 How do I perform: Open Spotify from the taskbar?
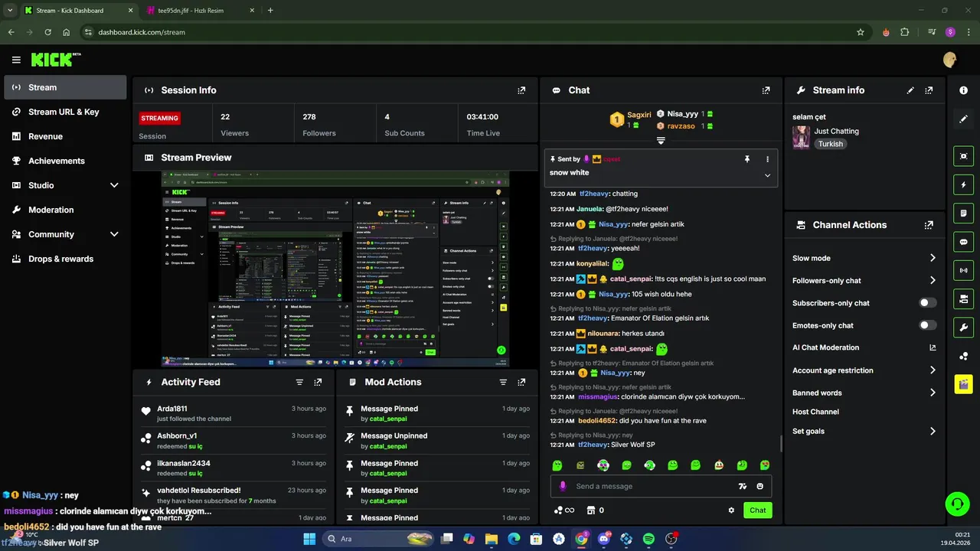pos(648,539)
